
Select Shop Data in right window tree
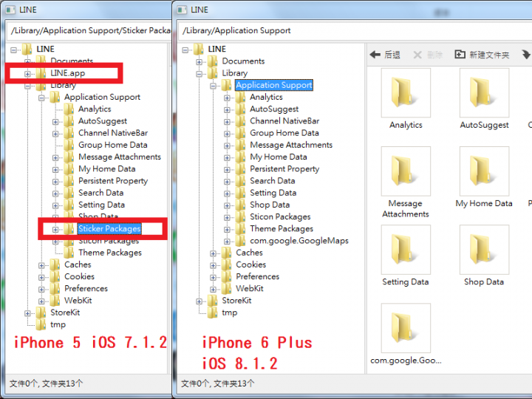point(270,205)
